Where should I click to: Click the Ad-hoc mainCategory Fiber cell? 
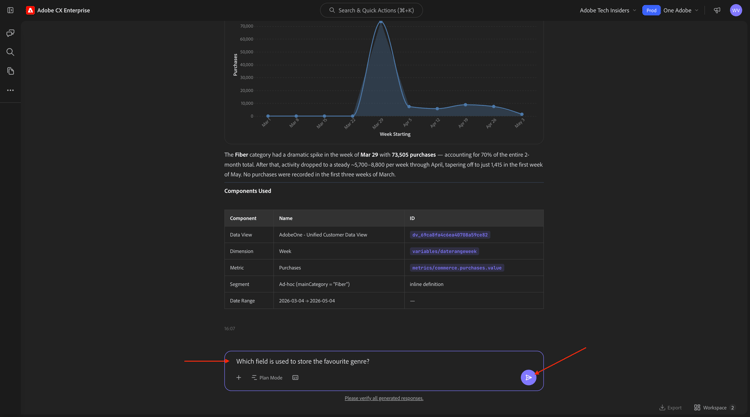[x=314, y=284]
